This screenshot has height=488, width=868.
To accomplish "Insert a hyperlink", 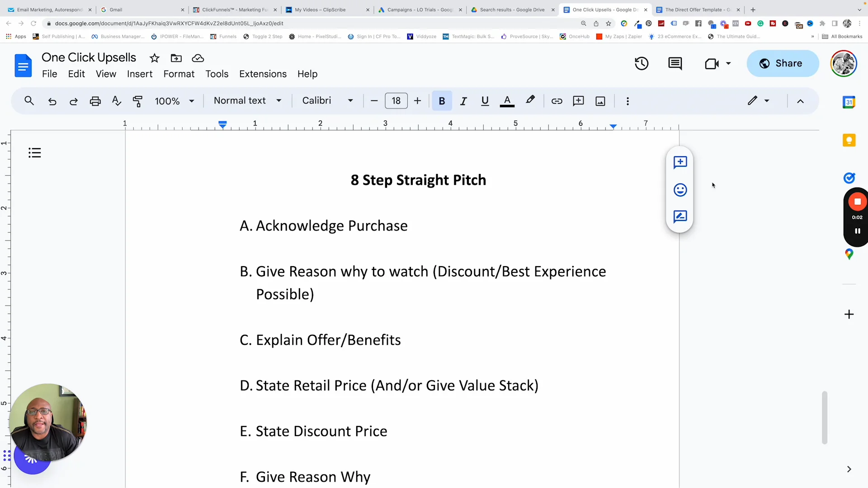I will 557,101.
